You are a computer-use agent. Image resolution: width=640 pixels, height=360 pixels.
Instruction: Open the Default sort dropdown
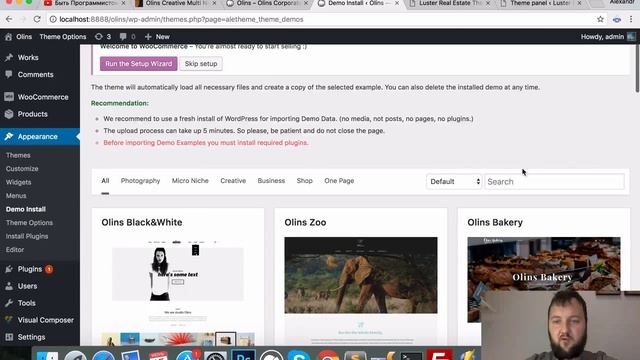pyautogui.click(x=454, y=182)
